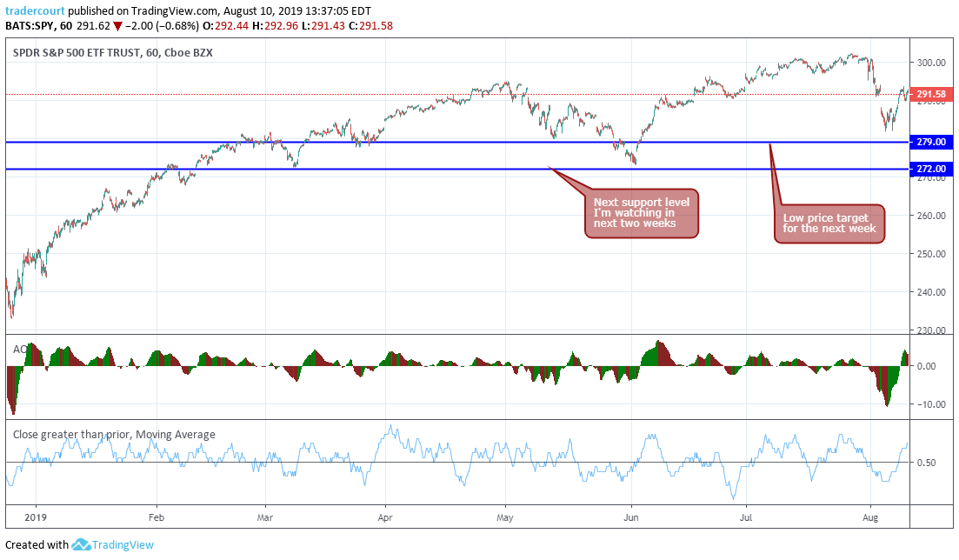Click the 300.00 price axis label
This screenshot has height=560, width=959.
[x=931, y=63]
